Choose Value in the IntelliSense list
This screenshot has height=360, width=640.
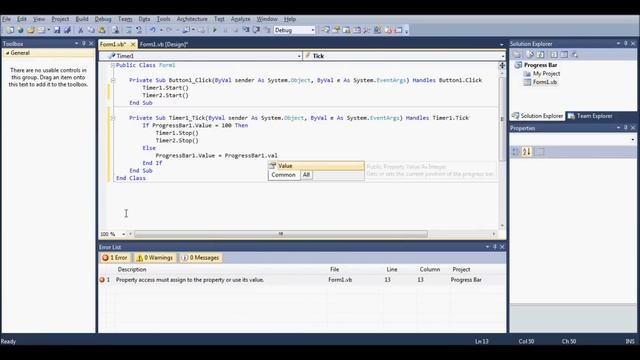316,166
